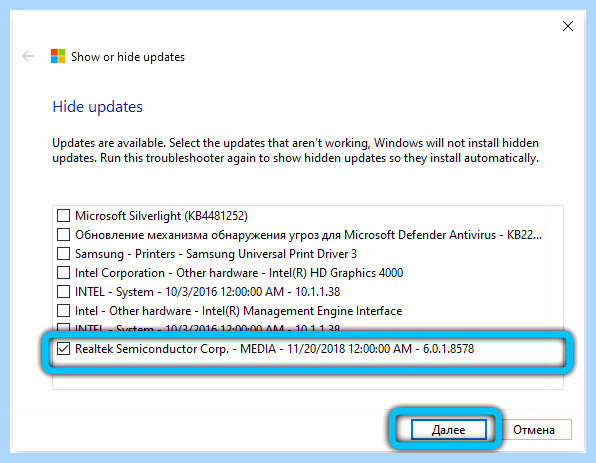Tick the Intel Management Engine Interface checkbox
The image size is (596, 463).
coord(63,311)
